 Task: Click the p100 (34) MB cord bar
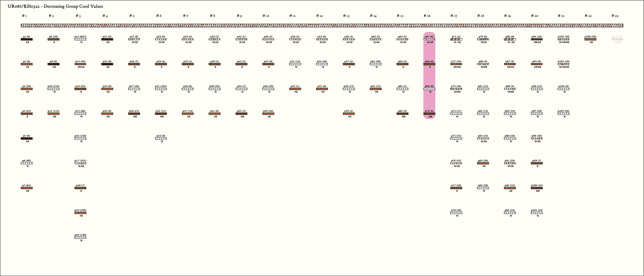click(x=536, y=188)
